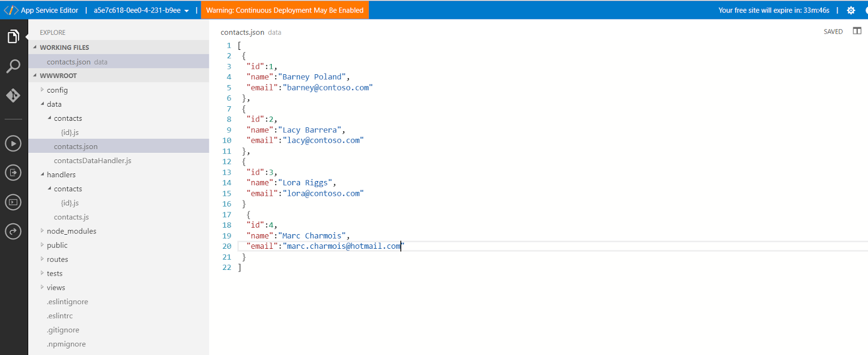Click the barney@contoso.com email value
Image resolution: width=868 pixels, height=355 pixels.
tap(328, 87)
